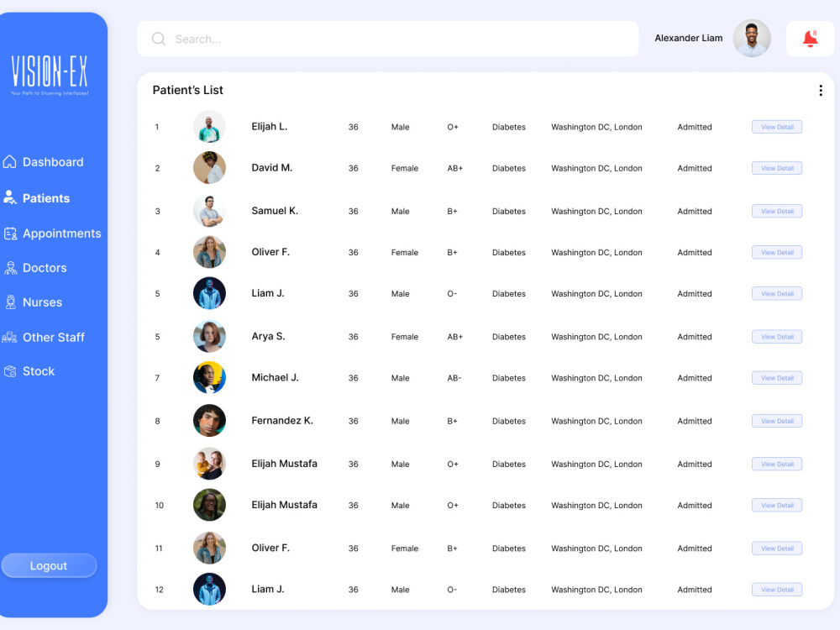The image size is (840, 630).
Task: Click the Doctors icon in sidebar
Action: pyautogui.click(x=10, y=268)
